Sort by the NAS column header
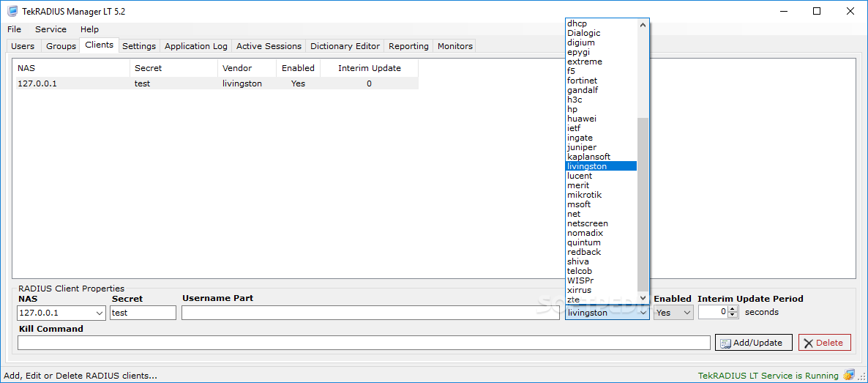Viewport: 868px width, 383px height. [72, 68]
